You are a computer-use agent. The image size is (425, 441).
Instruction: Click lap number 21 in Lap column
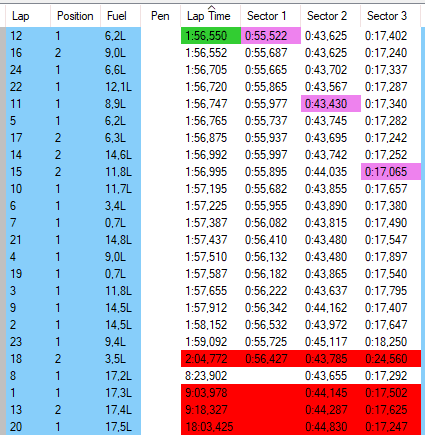point(16,240)
